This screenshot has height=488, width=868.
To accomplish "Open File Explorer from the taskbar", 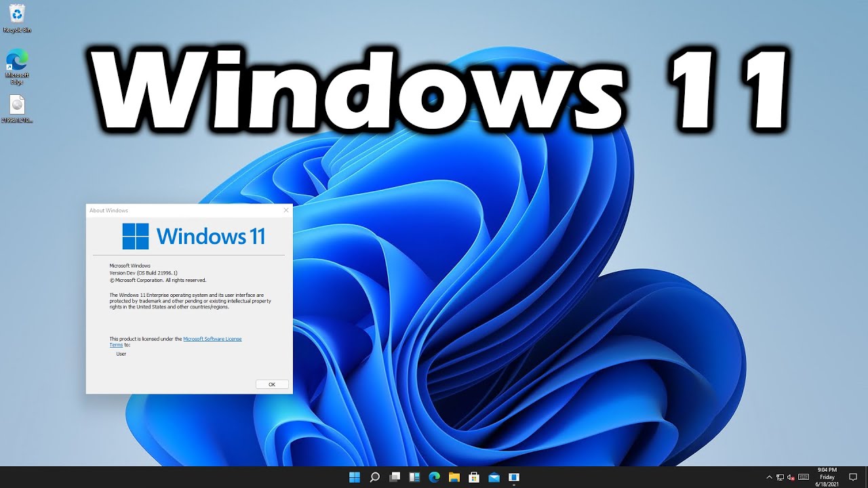I will [454, 477].
